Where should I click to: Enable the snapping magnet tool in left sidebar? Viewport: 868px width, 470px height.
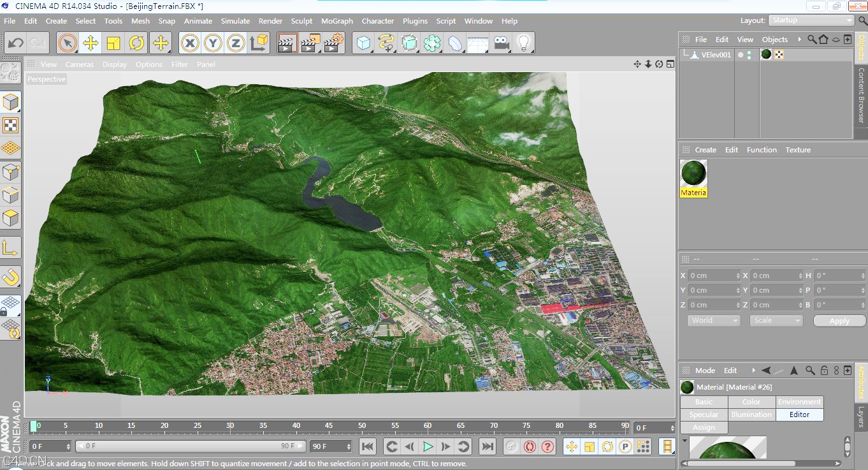pyautogui.click(x=11, y=277)
